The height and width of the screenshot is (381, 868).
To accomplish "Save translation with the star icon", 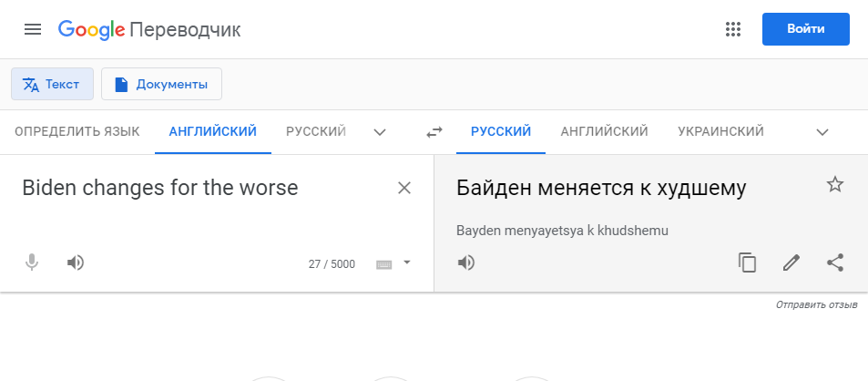I will tap(835, 184).
